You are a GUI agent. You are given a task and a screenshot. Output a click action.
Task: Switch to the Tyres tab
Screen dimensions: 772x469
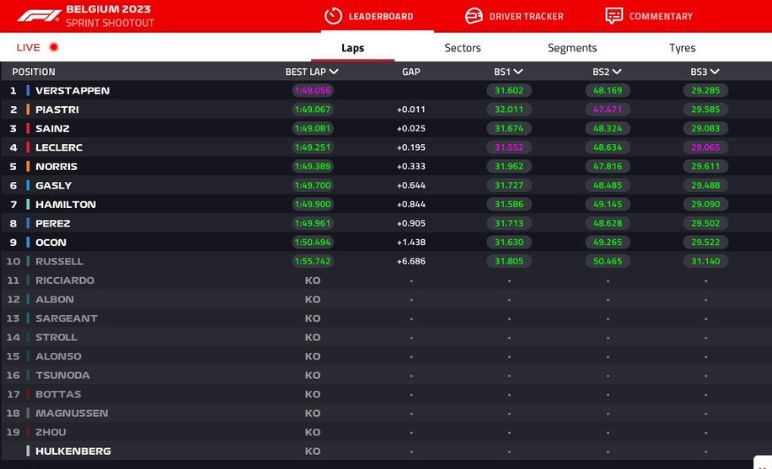[x=682, y=48]
